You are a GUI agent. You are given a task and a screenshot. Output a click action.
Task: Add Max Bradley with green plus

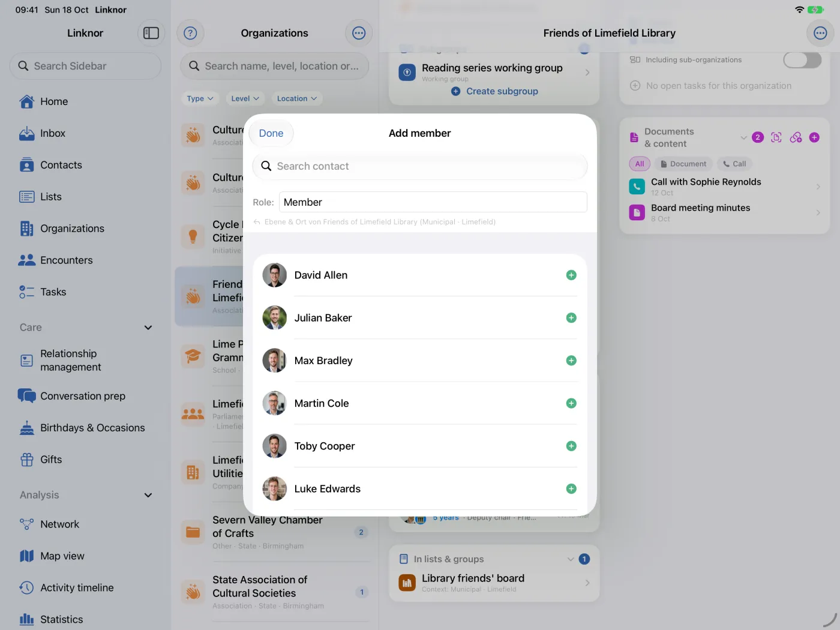tap(571, 361)
